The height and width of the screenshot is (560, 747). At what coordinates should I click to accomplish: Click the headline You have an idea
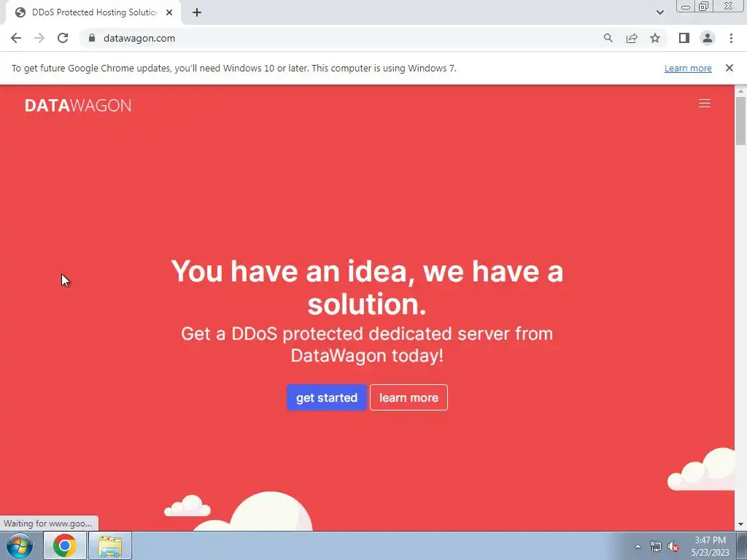coord(367,287)
